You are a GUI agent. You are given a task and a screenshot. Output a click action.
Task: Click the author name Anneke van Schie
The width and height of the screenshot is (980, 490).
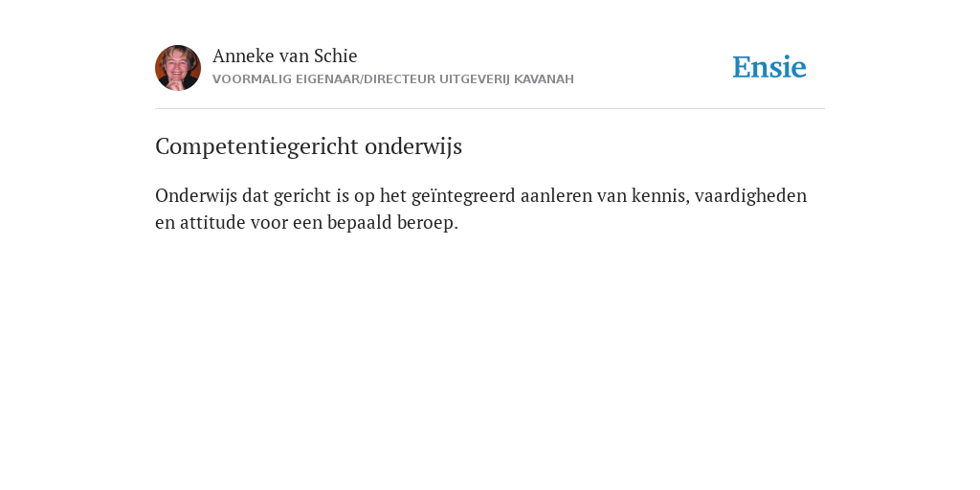(x=285, y=56)
